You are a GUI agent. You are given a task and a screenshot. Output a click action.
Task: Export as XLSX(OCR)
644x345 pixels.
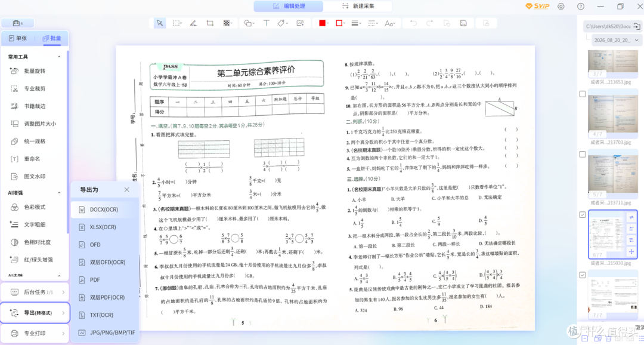[x=104, y=227]
